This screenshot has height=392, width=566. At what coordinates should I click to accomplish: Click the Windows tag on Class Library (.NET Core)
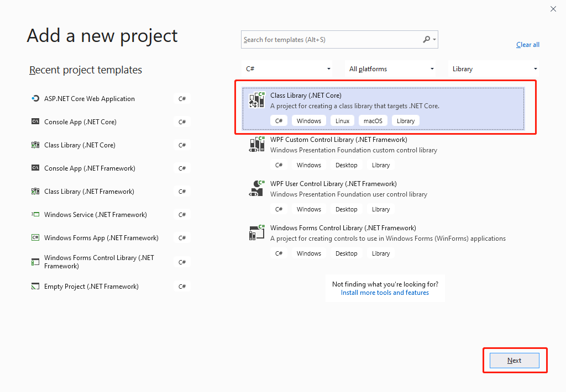(308, 121)
